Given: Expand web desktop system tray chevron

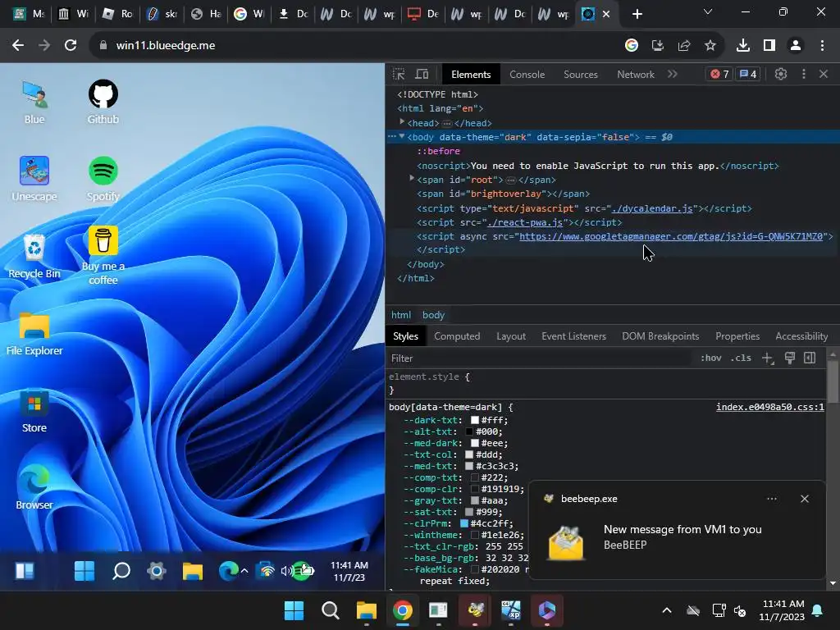Looking at the screenshot, I should click(x=244, y=571).
